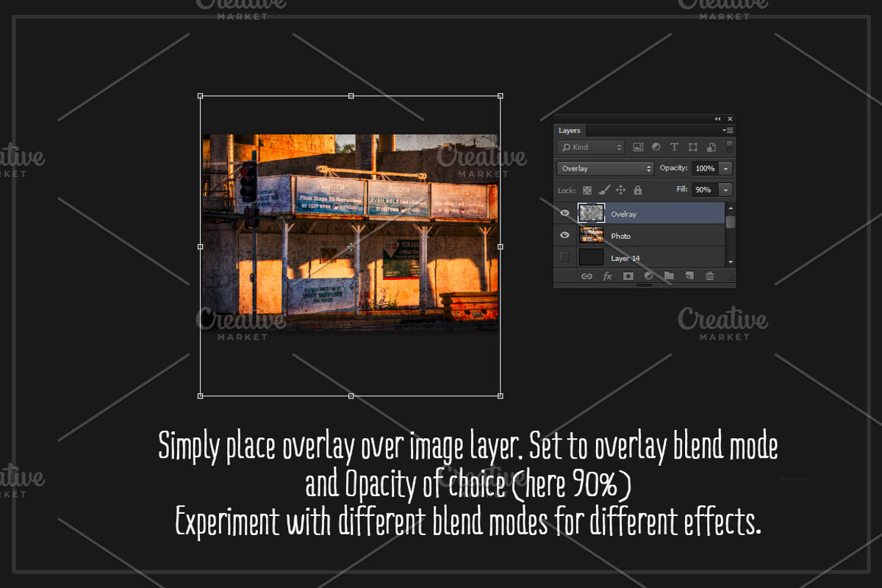Screen dimensions: 882x588
Task: Select the Photo layer thumbnail
Action: tap(591, 235)
